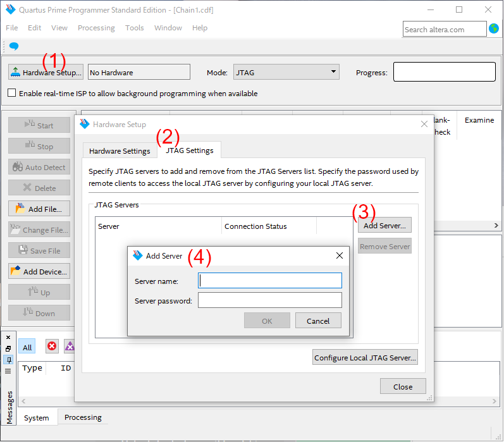Open the Tools menu
The height and width of the screenshot is (442, 504).
click(134, 28)
